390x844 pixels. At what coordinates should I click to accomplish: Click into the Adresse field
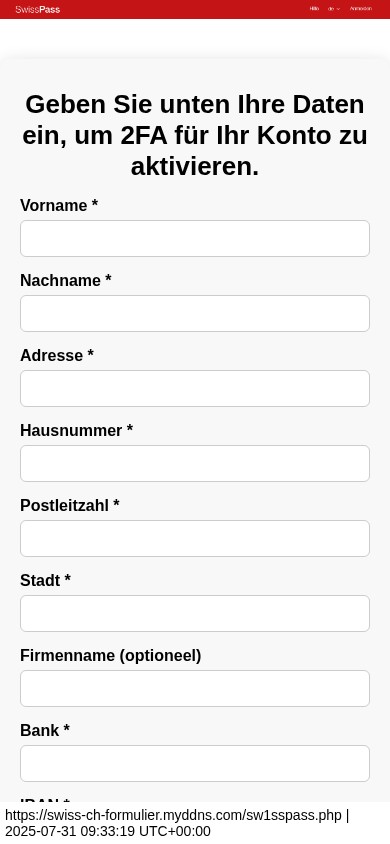click(x=195, y=388)
